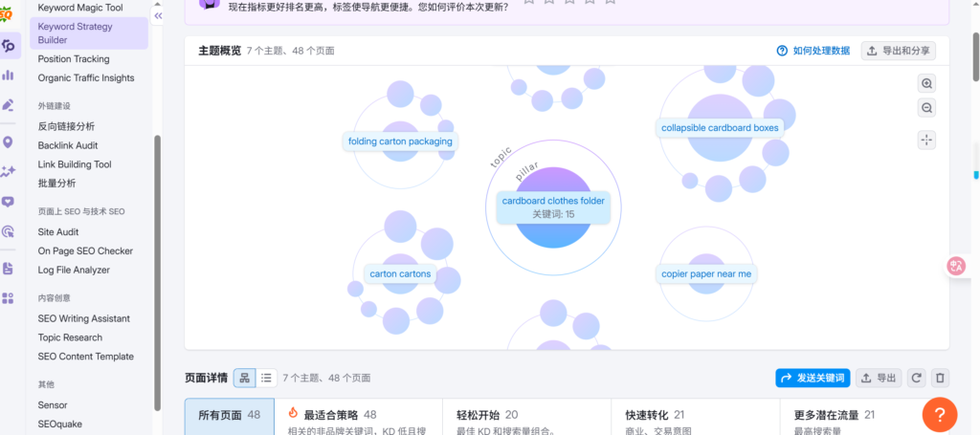
Task: Open Site Audit
Action: (x=58, y=231)
